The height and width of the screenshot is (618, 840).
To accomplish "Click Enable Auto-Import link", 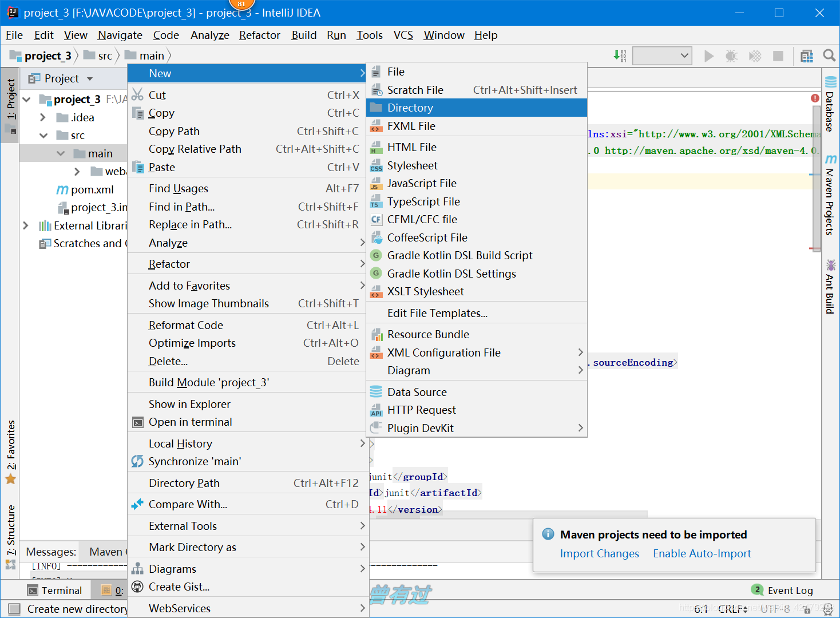I will [x=702, y=553].
